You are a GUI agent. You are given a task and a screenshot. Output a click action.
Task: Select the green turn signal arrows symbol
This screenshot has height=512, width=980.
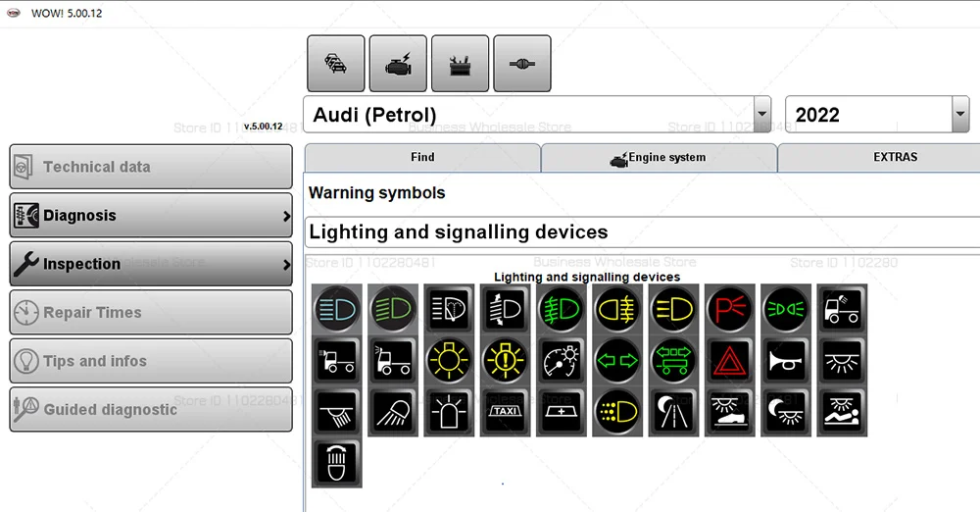[617, 361]
